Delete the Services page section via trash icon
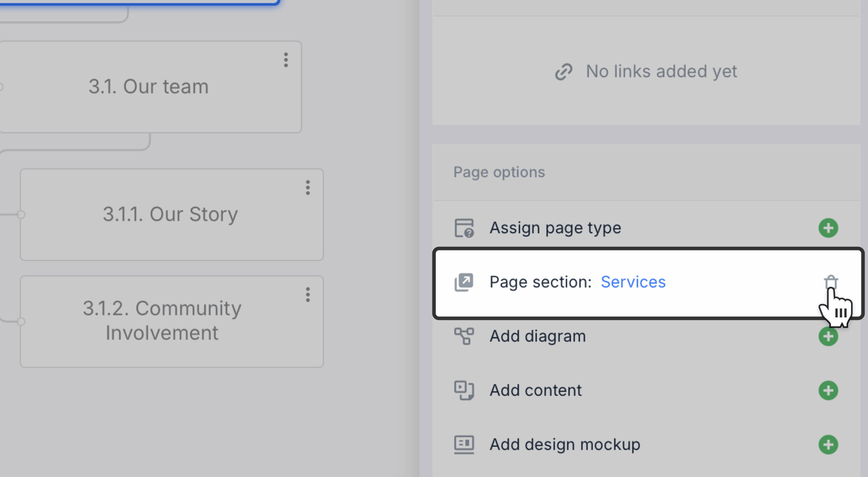The width and height of the screenshot is (868, 477). [831, 282]
